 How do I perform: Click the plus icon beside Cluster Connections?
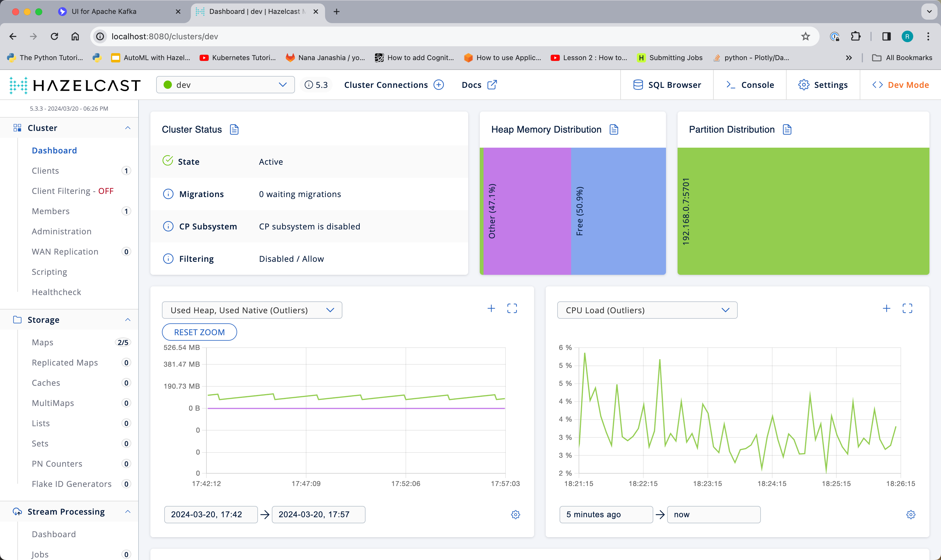click(x=438, y=85)
